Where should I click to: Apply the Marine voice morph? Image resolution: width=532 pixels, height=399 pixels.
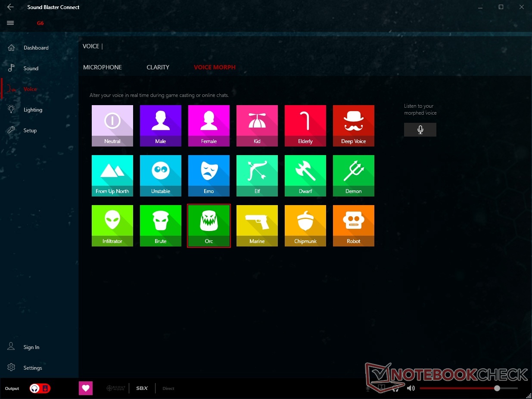coord(257,226)
